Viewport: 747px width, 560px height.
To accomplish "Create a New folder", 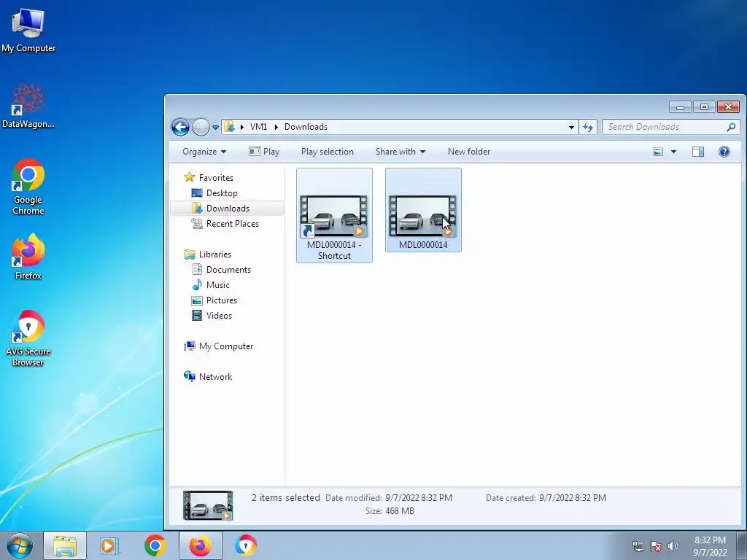I will click(x=469, y=152).
